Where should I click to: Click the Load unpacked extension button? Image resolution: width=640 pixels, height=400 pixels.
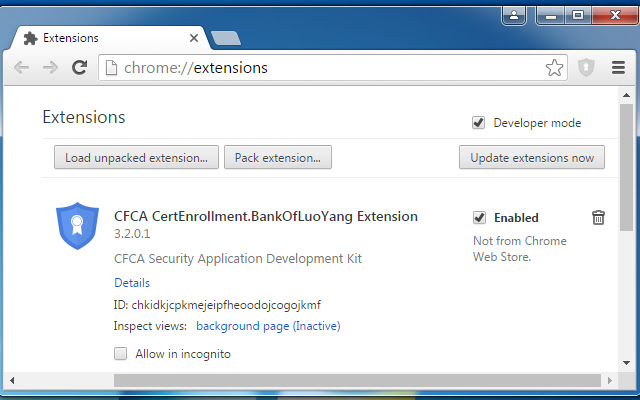pos(136,157)
